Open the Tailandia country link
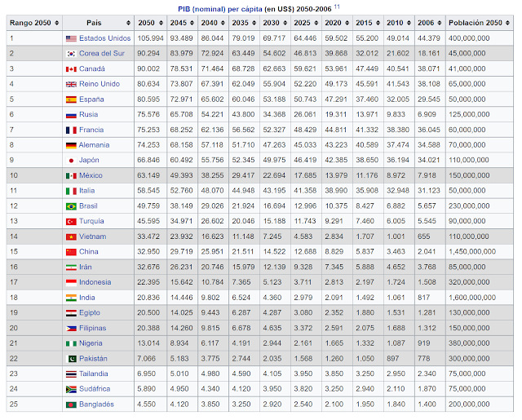 coord(94,374)
